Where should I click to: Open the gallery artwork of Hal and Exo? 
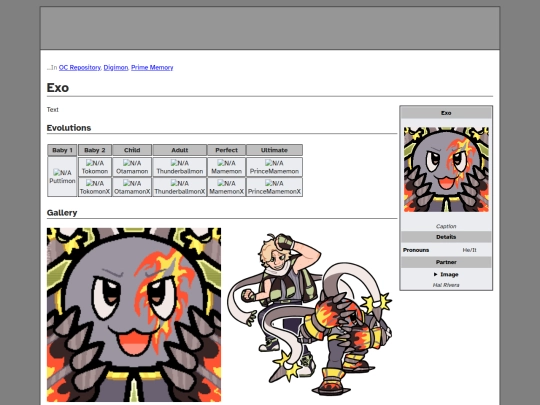coord(309,314)
